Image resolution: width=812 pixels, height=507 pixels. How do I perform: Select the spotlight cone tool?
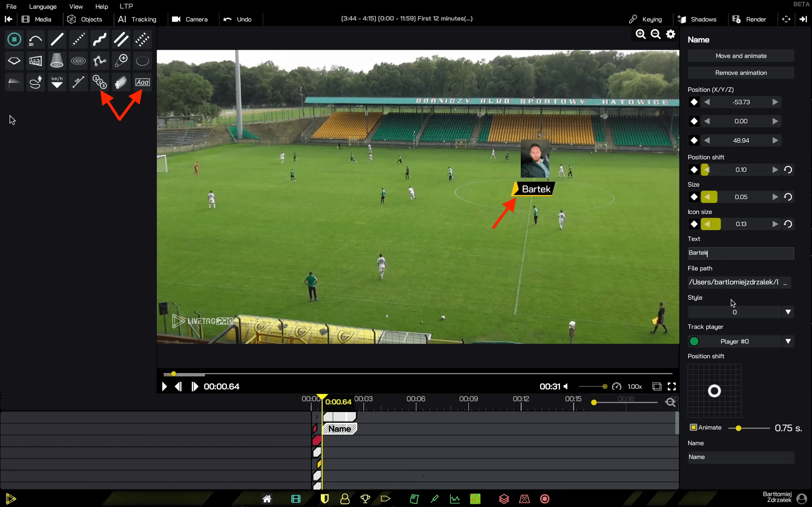coord(57,61)
